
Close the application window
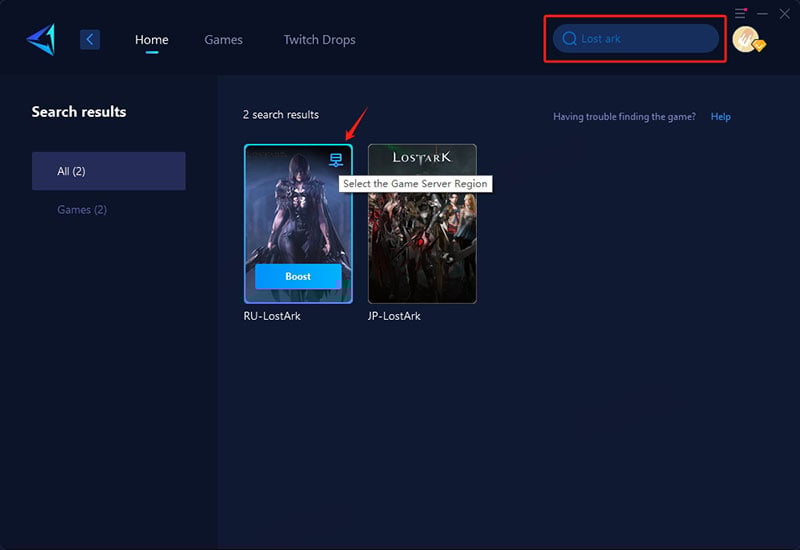coord(785,14)
